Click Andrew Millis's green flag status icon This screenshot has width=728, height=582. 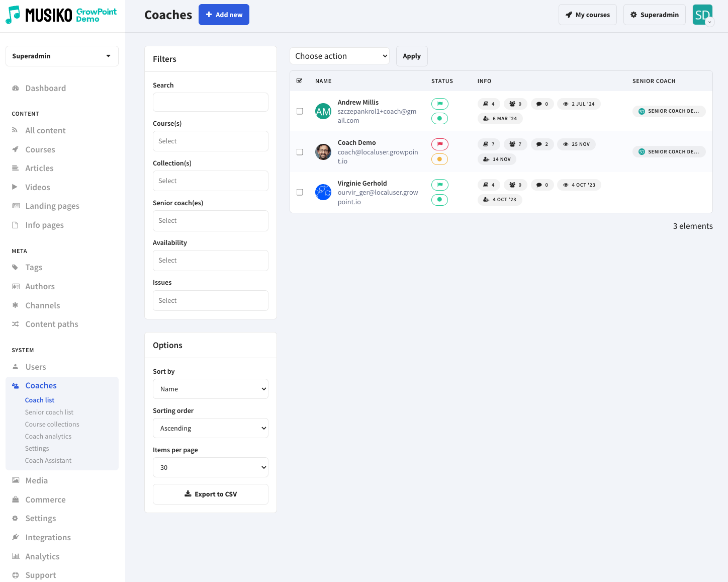(x=439, y=104)
